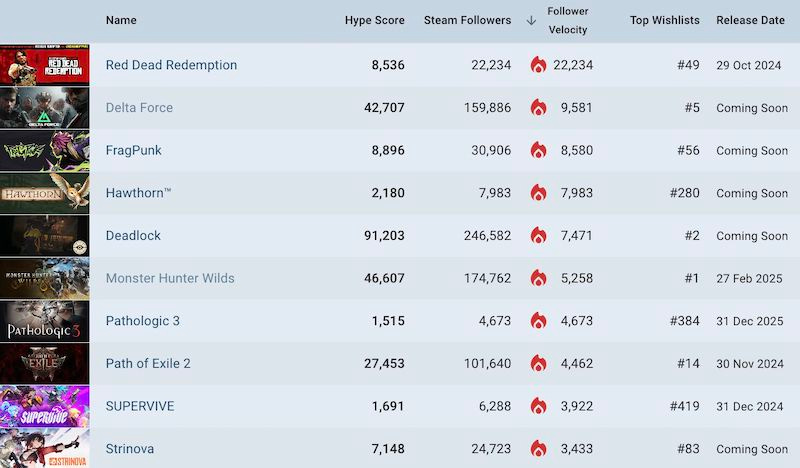This screenshot has height=468, width=800.
Task: Select Steam Followers value 246,582
Action: (487, 235)
